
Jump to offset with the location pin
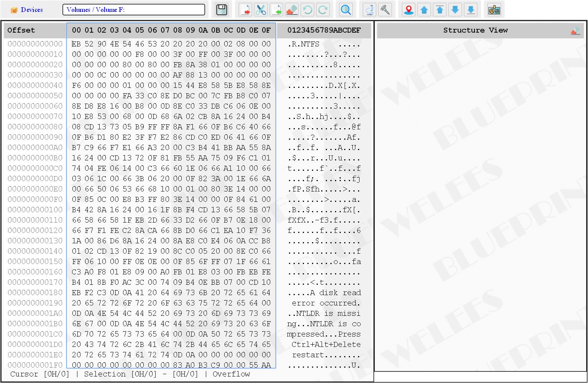[x=408, y=10]
